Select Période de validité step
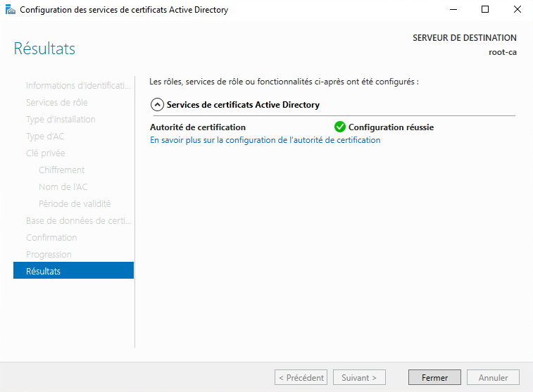The width and height of the screenshot is (533, 392). click(x=75, y=203)
